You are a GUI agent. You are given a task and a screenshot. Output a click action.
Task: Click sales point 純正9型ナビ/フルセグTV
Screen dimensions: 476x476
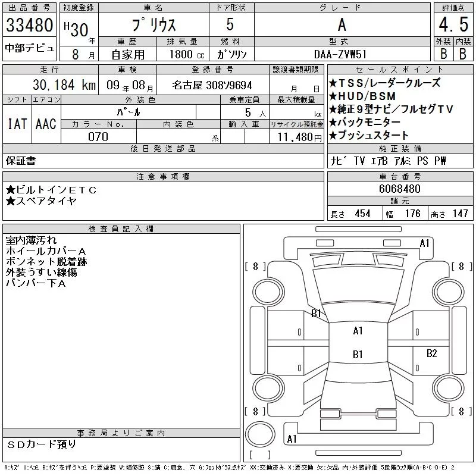(392, 109)
